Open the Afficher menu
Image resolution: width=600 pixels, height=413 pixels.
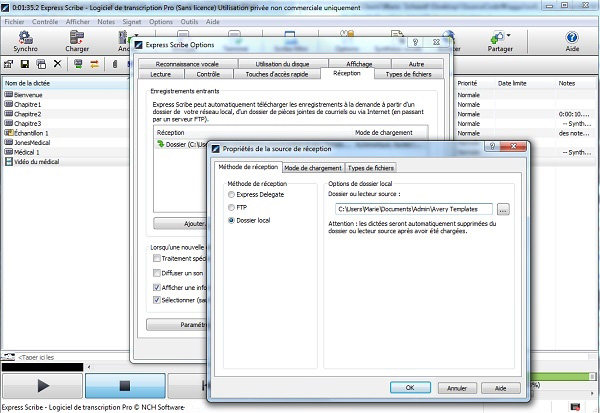[x=78, y=22]
